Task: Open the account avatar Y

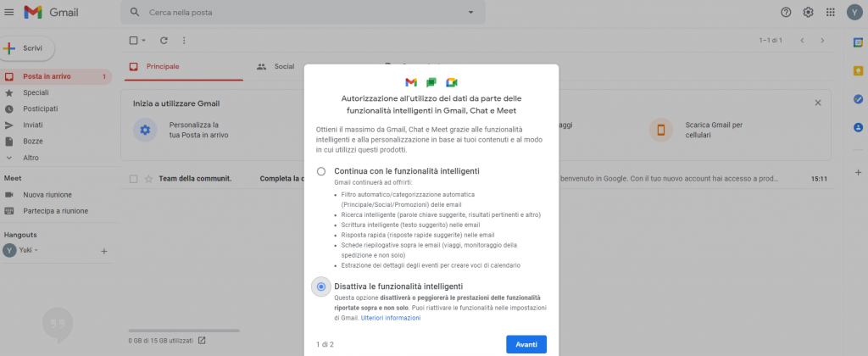Action: coord(854,12)
